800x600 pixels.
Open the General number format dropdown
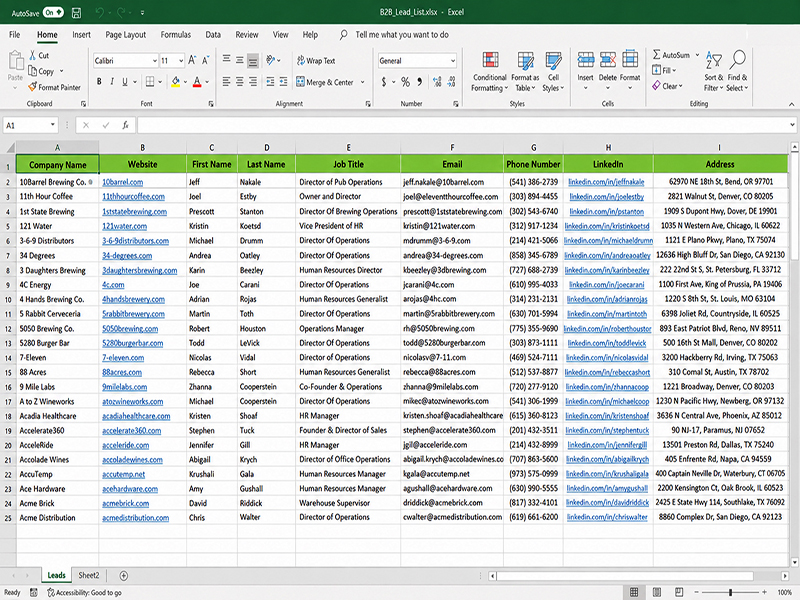pos(453,61)
